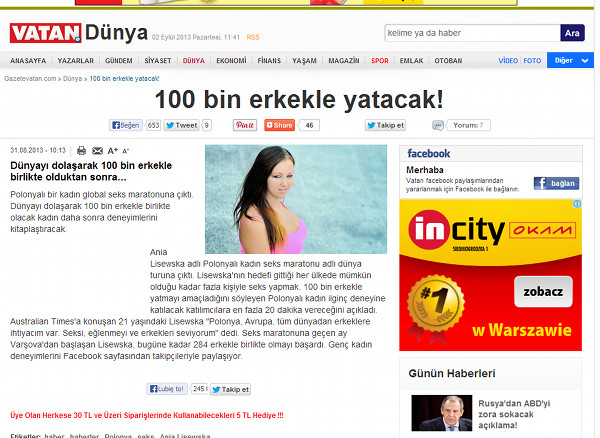Screen dimensions: 600x438
Task: Click the Gazetevatan.com breadcrumb link
Action: click(x=30, y=78)
